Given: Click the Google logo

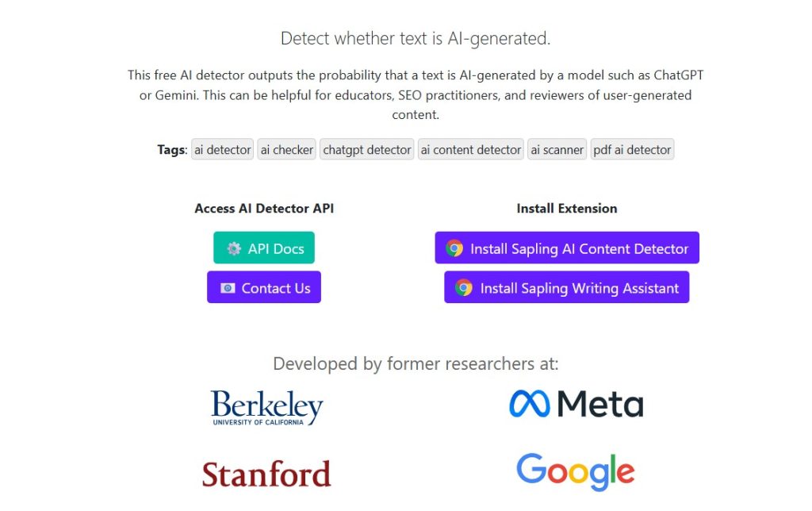Looking at the screenshot, I should coord(576,471).
